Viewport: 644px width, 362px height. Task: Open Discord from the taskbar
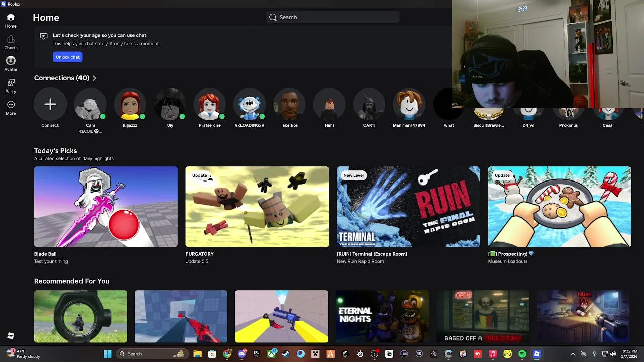(x=242, y=354)
